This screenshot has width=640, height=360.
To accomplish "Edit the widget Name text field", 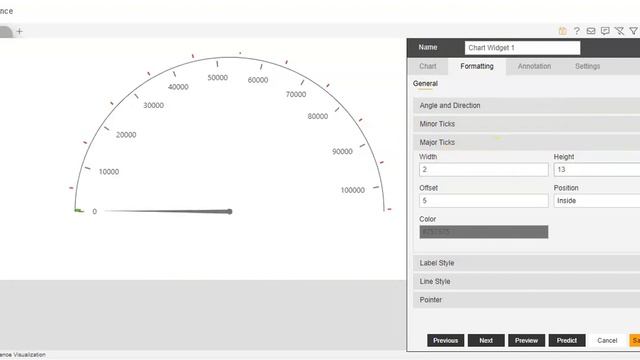I will [522, 48].
